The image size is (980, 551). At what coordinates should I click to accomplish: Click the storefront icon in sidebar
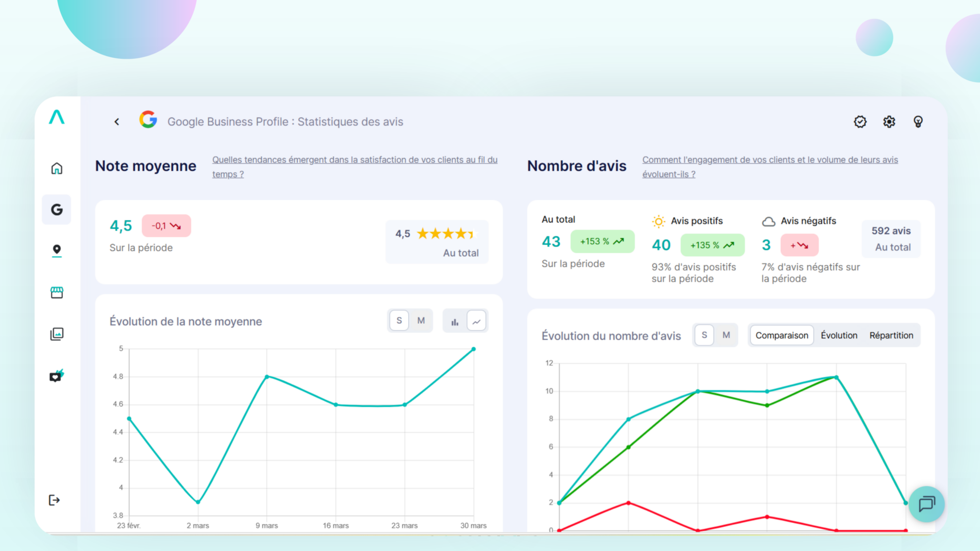(56, 292)
